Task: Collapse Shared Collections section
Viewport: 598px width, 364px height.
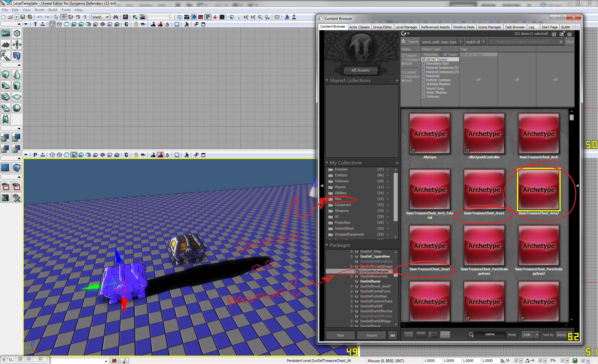Action: [327, 80]
